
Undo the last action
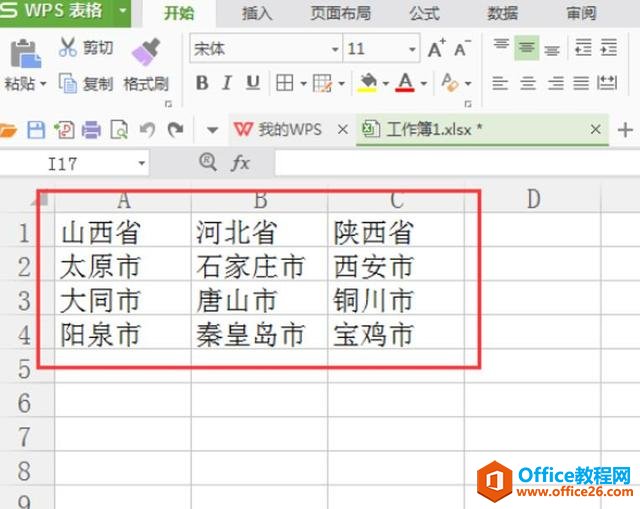click(x=147, y=130)
